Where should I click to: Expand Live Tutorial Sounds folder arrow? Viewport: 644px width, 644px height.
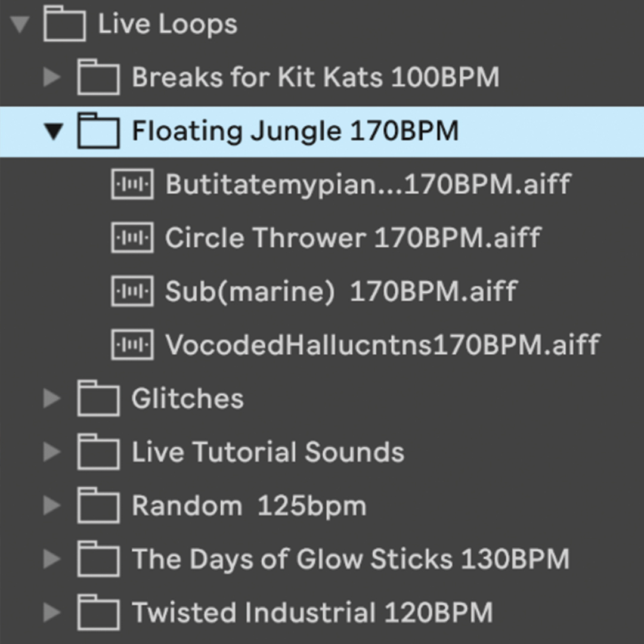(52, 451)
